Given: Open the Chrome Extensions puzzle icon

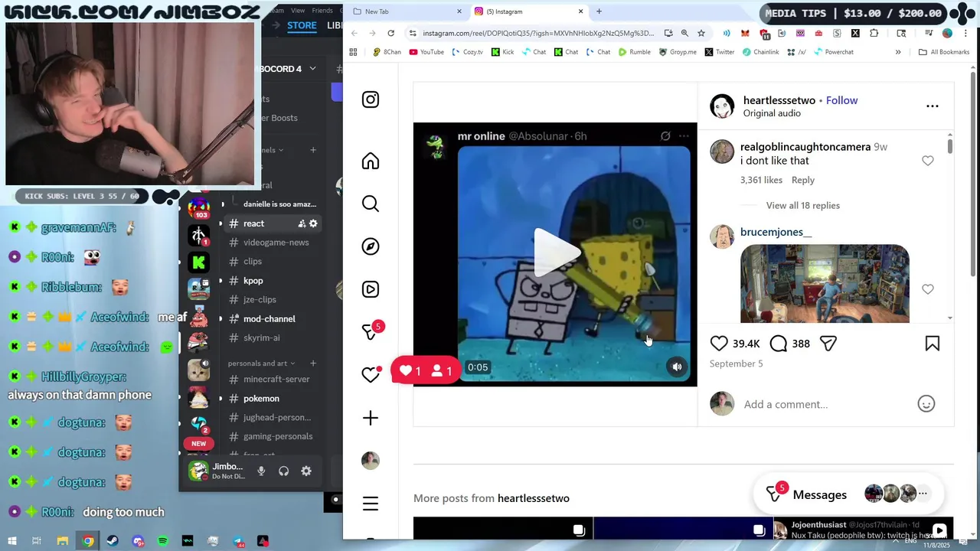Looking at the screenshot, I should click(x=874, y=33).
